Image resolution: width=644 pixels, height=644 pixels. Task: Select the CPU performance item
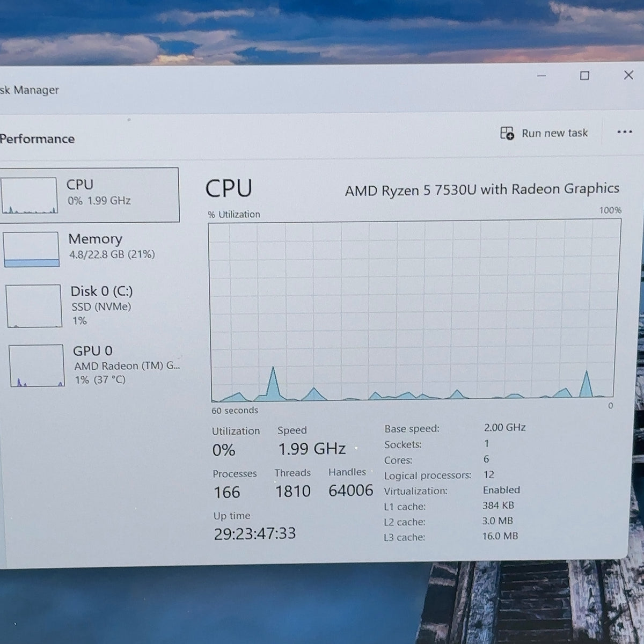[89, 194]
